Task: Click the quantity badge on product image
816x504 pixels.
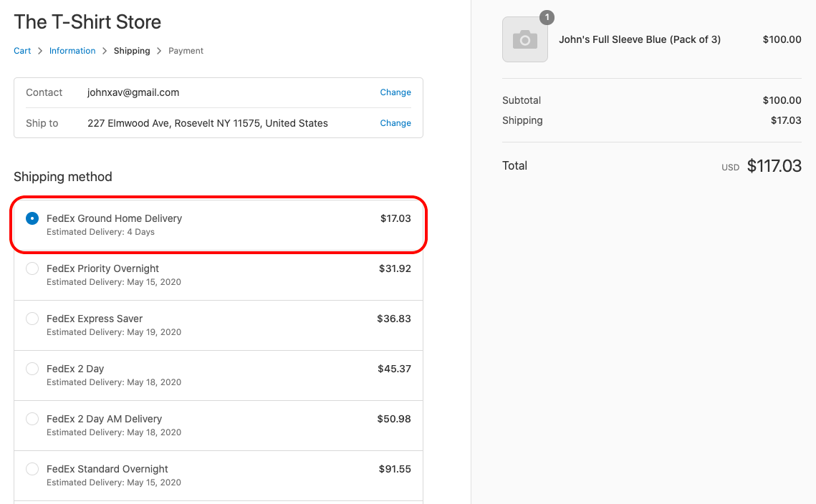Action: pyautogui.click(x=547, y=17)
